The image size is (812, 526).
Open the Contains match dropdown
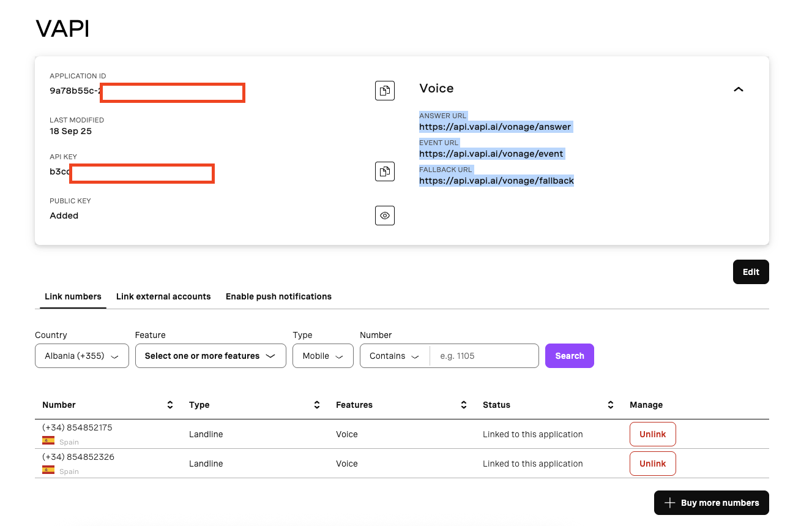click(395, 356)
